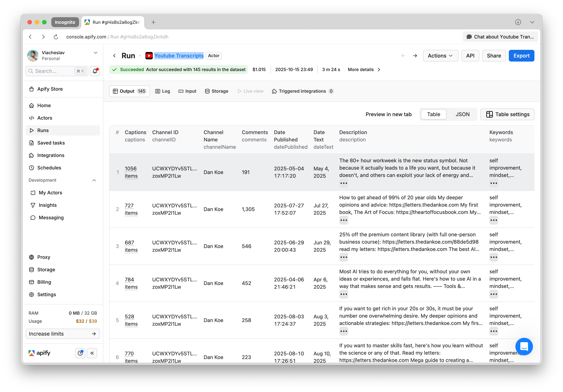Open Apify Store in sidebar
The height and width of the screenshot is (392, 563).
pyautogui.click(x=50, y=89)
